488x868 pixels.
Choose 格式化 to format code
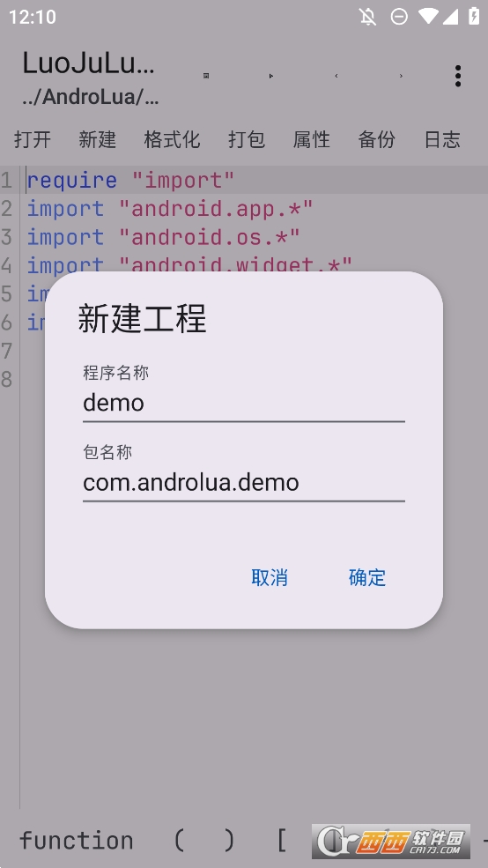(x=172, y=139)
